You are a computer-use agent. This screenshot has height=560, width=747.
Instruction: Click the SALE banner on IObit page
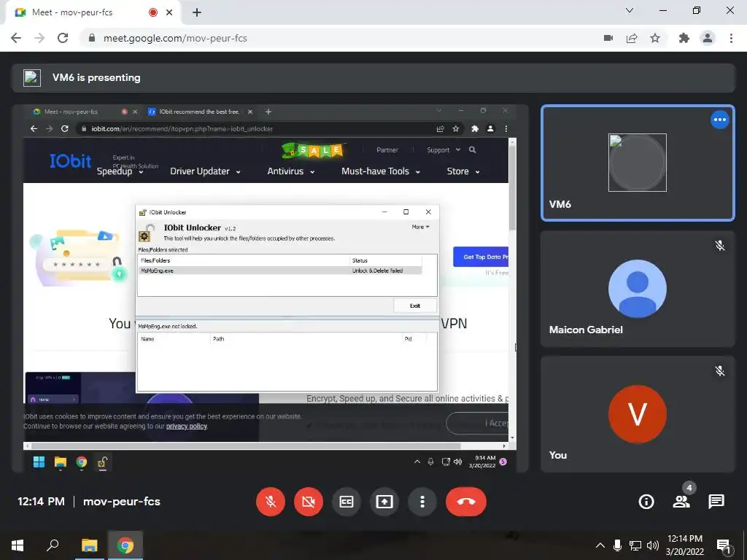point(312,150)
